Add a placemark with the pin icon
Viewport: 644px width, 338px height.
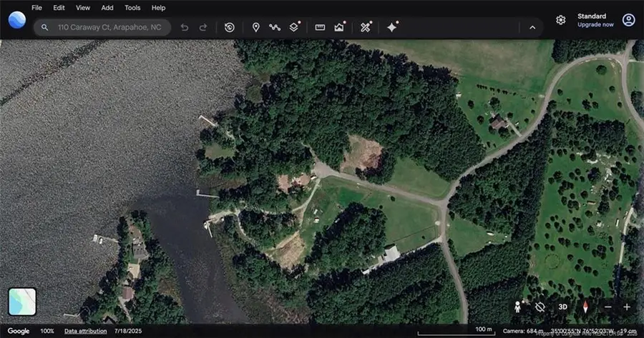255,27
